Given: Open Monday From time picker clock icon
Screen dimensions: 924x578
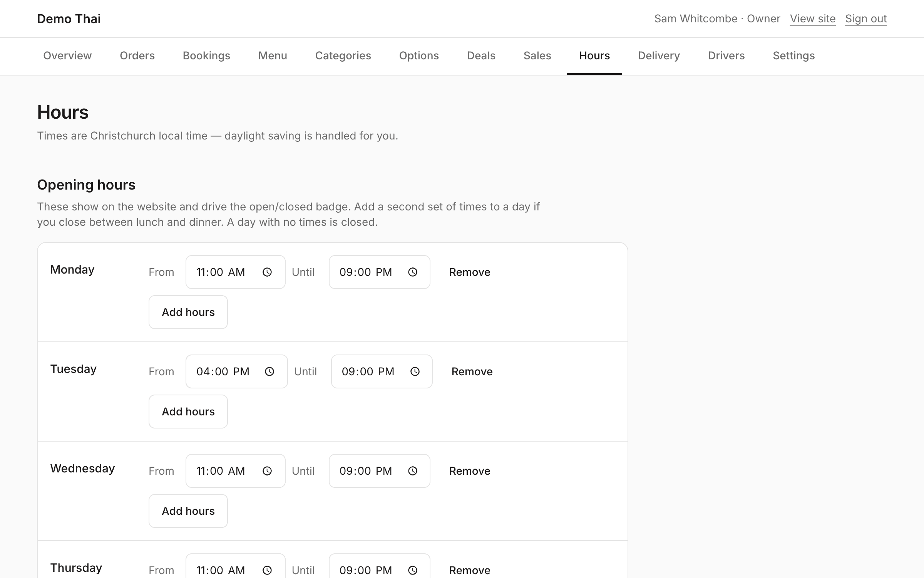Looking at the screenshot, I should (267, 272).
